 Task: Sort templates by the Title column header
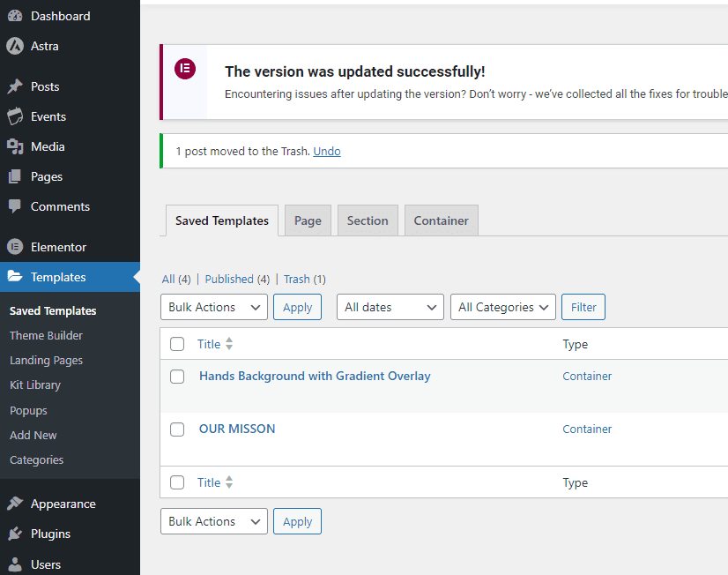point(209,344)
